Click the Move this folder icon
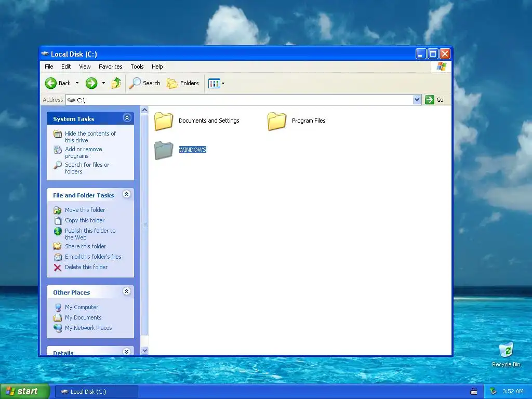The width and height of the screenshot is (532, 399). click(x=58, y=210)
